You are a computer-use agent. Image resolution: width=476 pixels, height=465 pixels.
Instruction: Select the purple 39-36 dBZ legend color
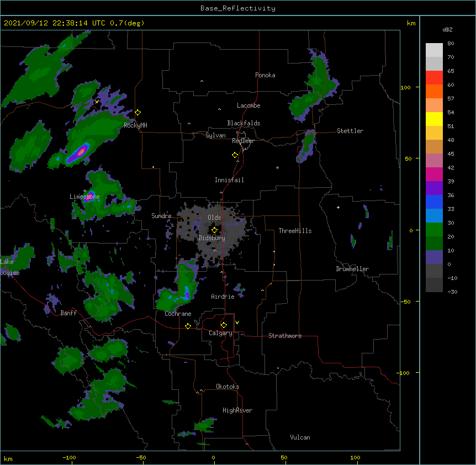434,188
